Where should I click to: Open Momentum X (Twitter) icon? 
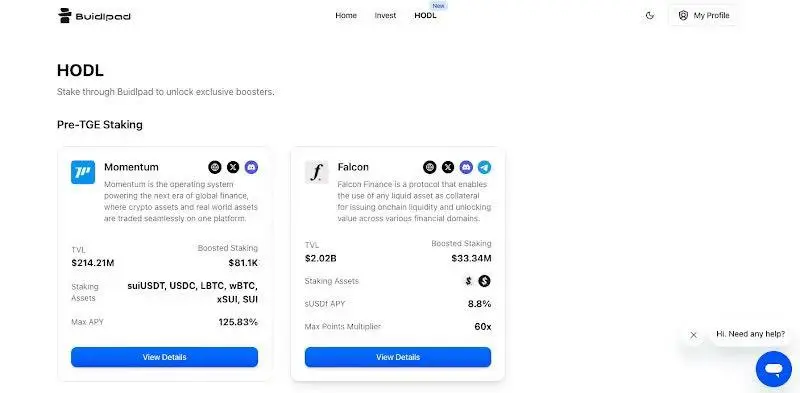(233, 167)
